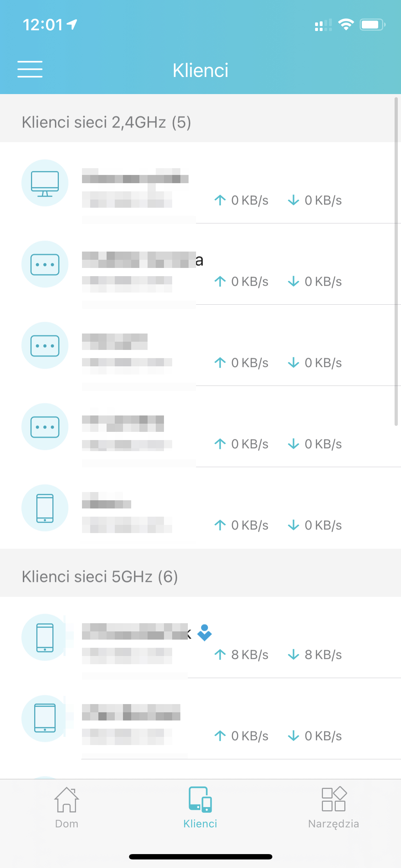The width and height of the screenshot is (401, 868).
Task: Tap the third 2,4GHz client's device icon
Action: 45,346
